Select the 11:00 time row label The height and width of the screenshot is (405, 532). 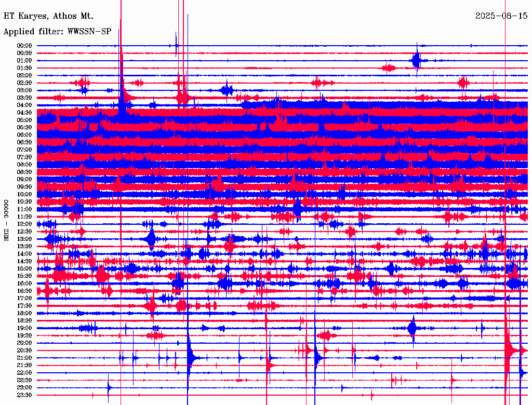coord(24,209)
